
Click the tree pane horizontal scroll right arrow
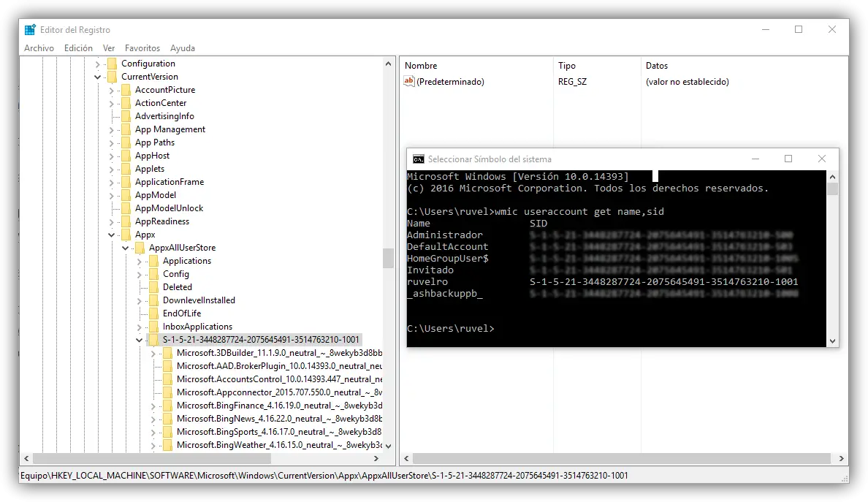376,459
